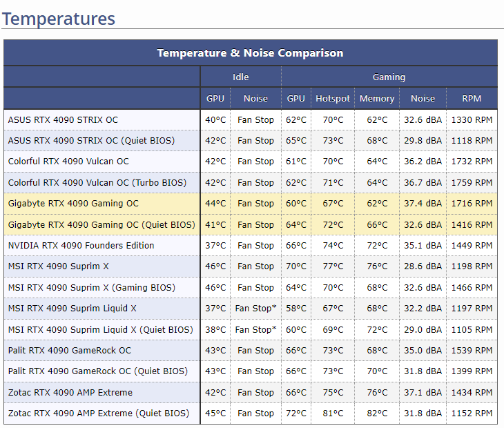Viewport: 504px width, 428px height.
Task: Click the Hotspot column header
Action: click(333, 99)
